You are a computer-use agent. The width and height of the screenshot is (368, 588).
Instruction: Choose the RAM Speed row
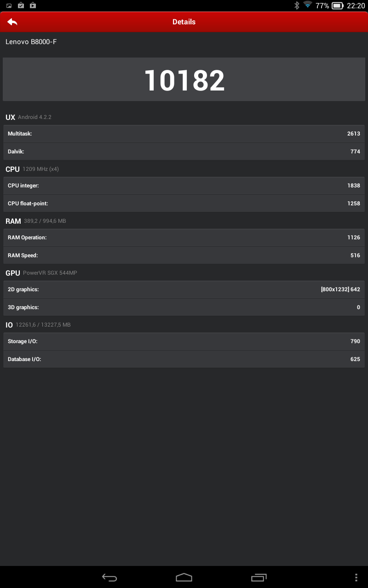tap(184, 255)
